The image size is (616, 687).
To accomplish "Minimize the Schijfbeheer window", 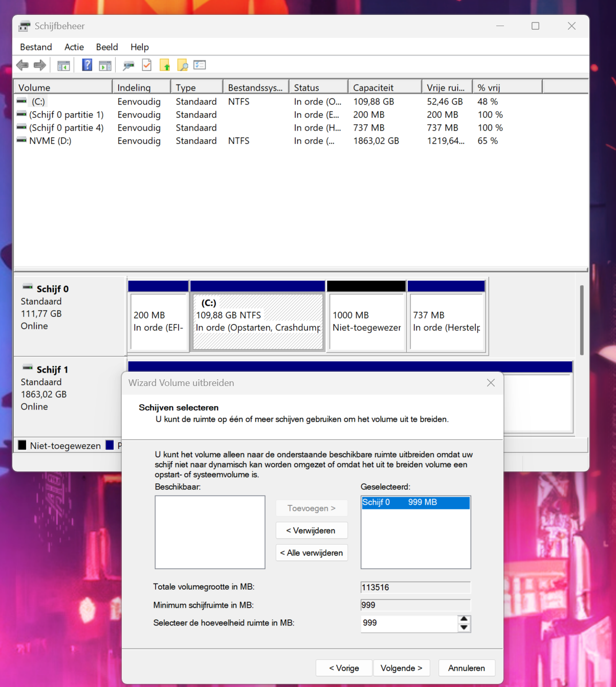I will point(500,26).
